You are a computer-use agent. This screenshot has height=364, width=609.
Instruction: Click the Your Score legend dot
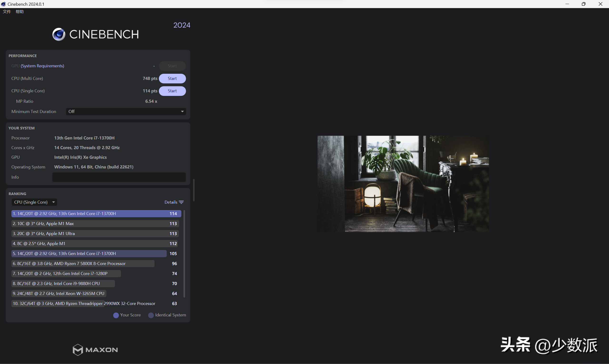pyautogui.click(x=116, y=315)
